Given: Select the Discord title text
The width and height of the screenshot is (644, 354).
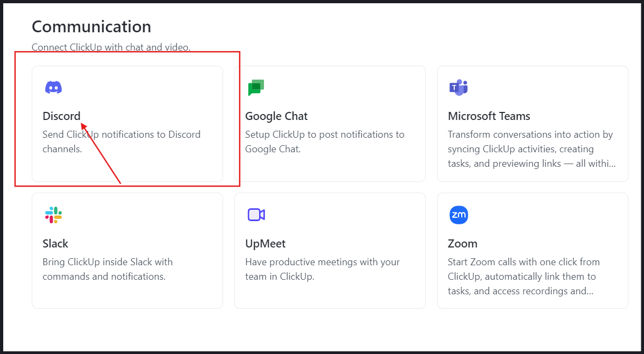Looking at the screenshot, I should point(61,116).
